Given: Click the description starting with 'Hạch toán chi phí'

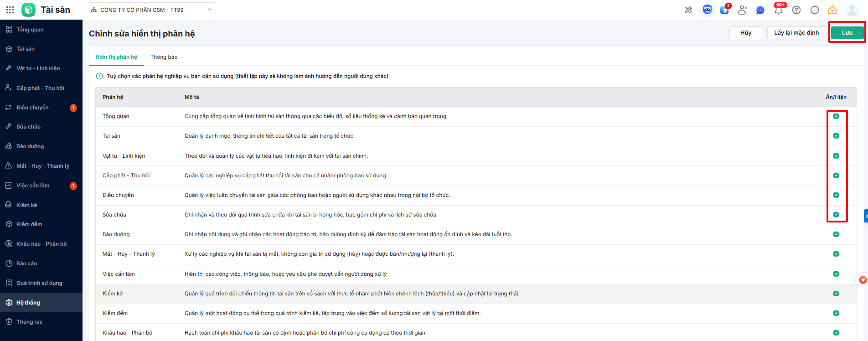Looking at the screenshot, I should click(x=305, y=333).
